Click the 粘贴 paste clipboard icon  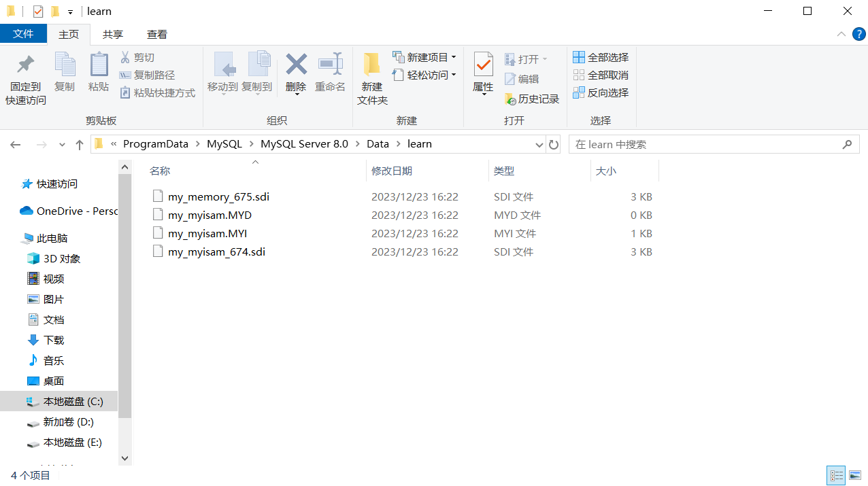(x=99, y=65)
